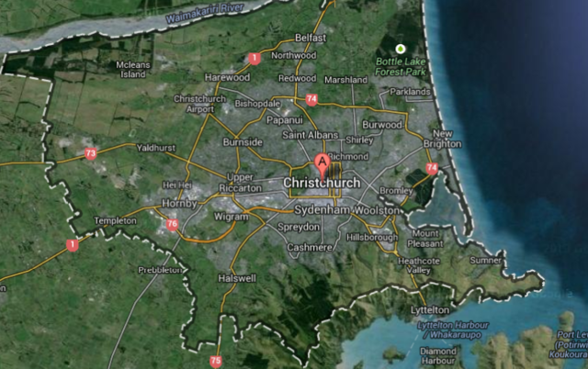Viewport: 588px width, 369px height.
Task: Select the Harewood label
Action: [x=227, y=77]
